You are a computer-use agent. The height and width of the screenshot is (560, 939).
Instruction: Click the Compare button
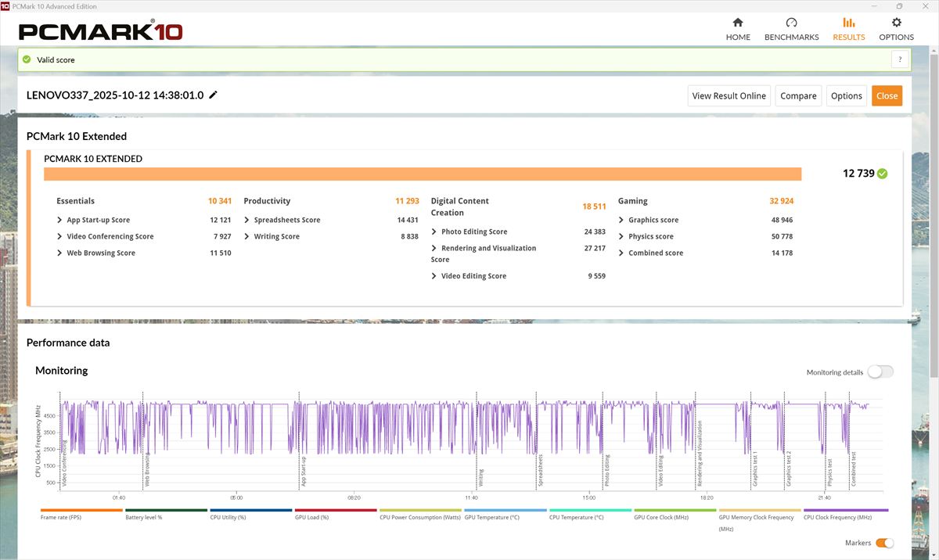pos(798,96)
